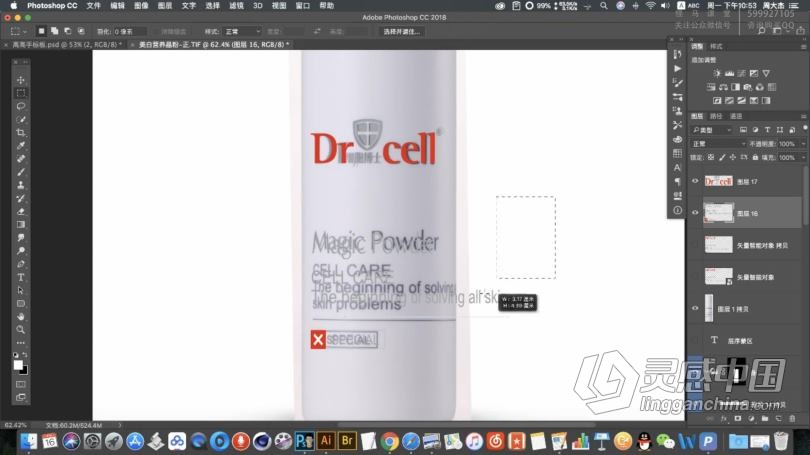Select the Pen tool

tap(21, 264)
